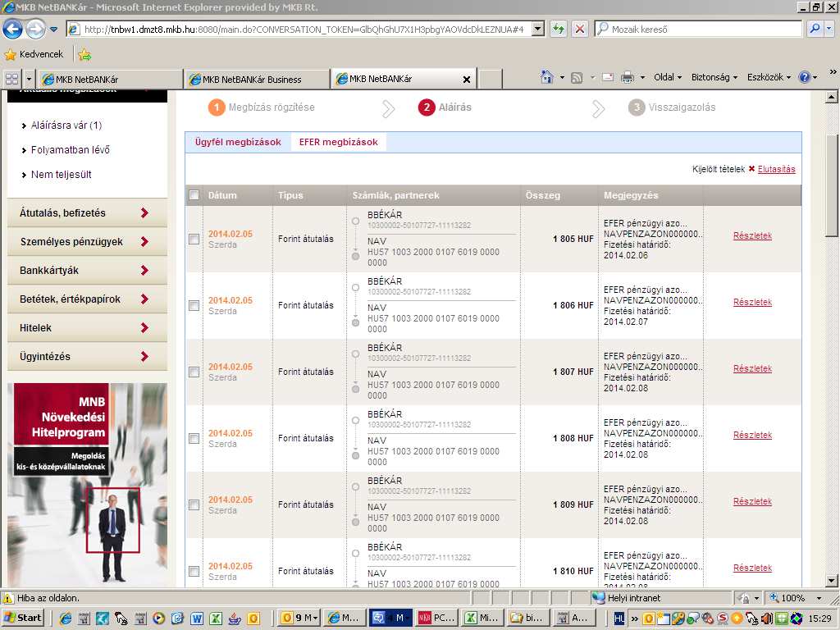Click the Elutasítás link

pyautogui.click(x=776, y=169)
